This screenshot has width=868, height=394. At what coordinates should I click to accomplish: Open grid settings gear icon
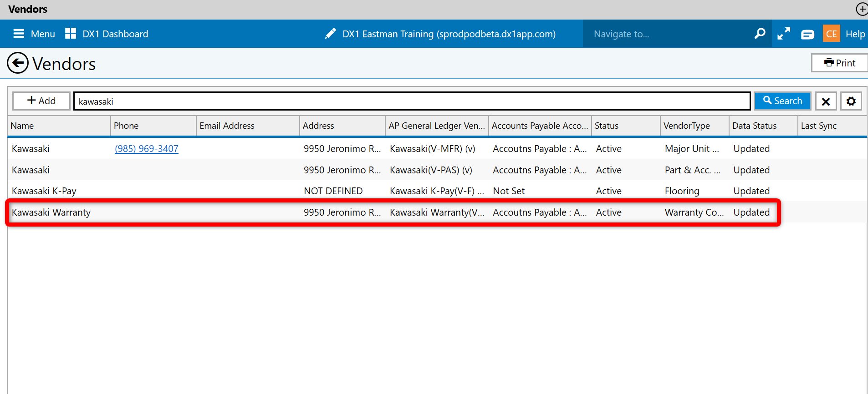pos(851,101)
